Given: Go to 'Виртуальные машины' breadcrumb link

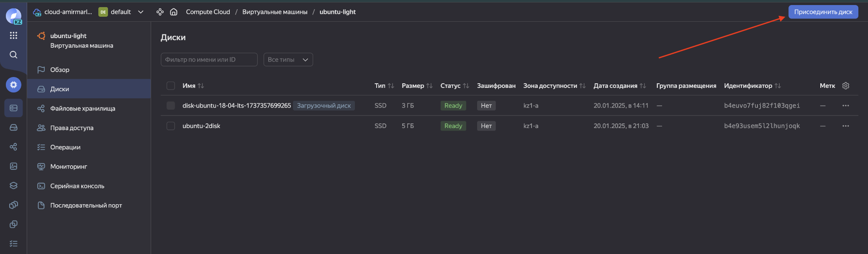Looking at the screenshot, I should (275, 12).
